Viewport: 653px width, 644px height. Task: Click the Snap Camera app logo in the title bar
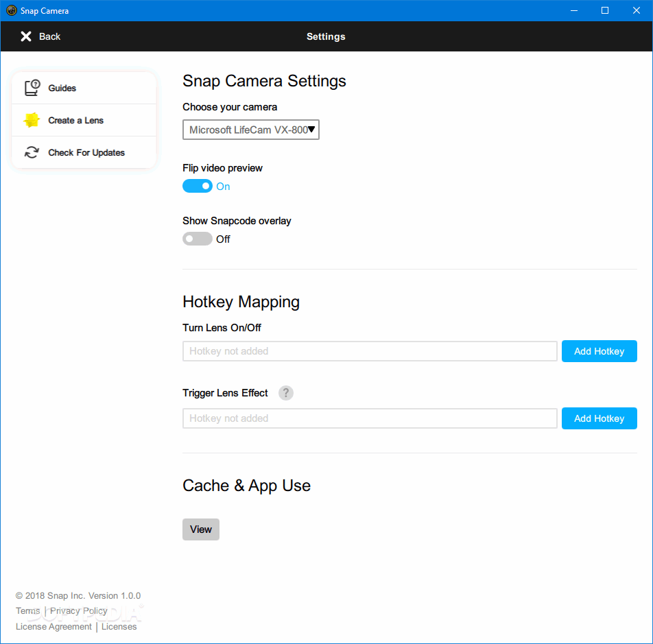[12, 10]
